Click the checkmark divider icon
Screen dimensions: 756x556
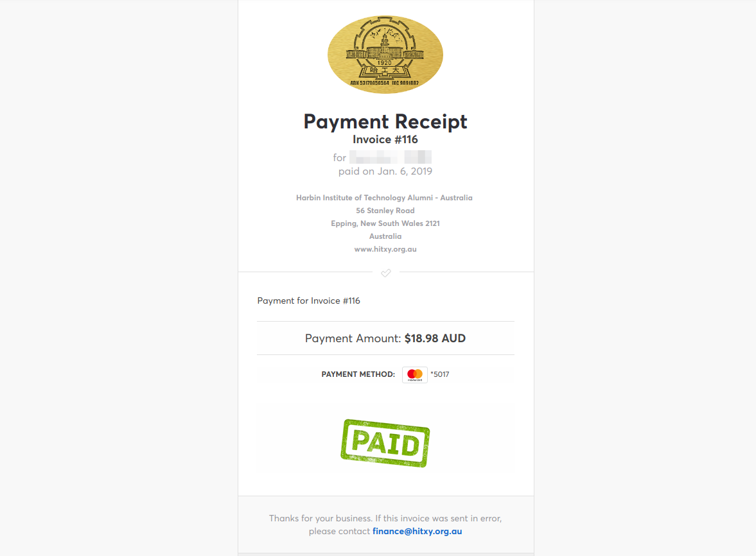point(386,273)
